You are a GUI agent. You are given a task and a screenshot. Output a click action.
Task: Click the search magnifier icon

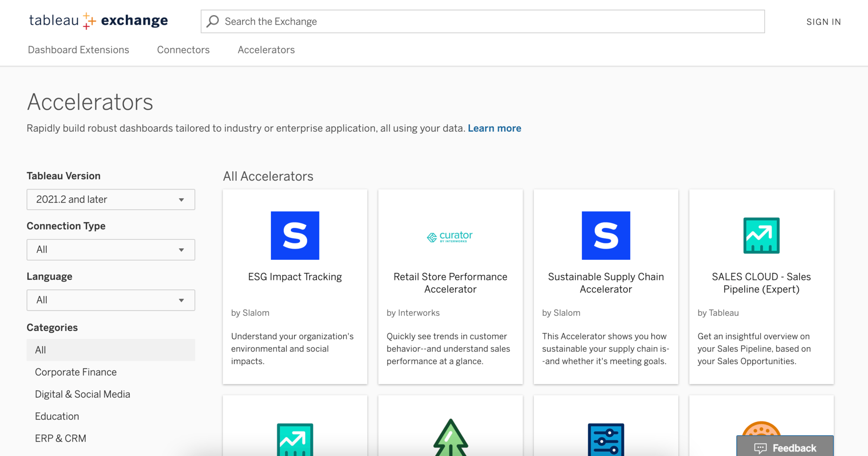click(213, 21)
